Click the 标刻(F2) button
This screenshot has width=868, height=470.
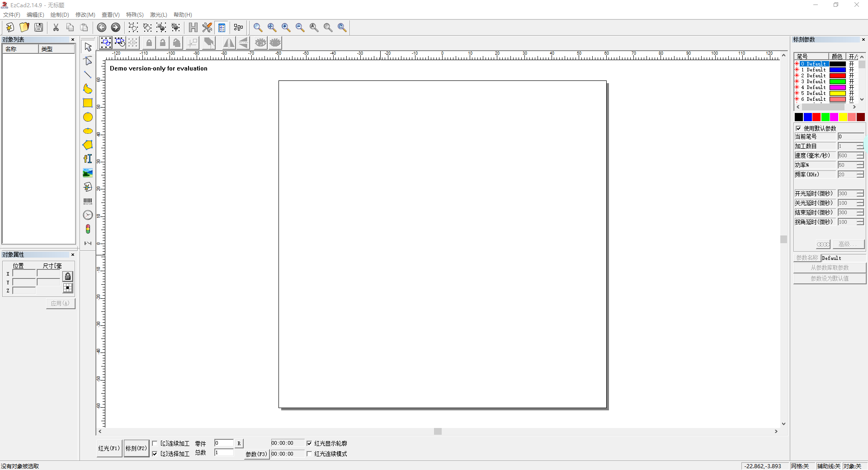[x=137, y=449]
